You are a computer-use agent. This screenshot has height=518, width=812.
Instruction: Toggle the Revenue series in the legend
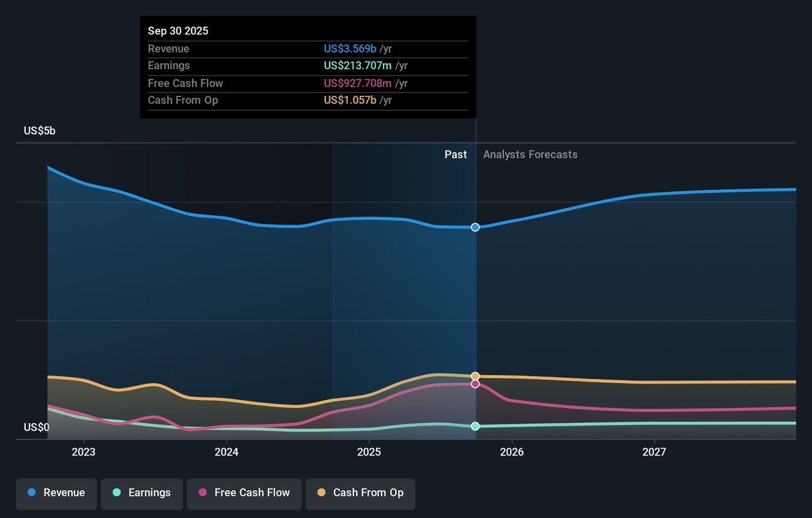(x=56, y=493)
